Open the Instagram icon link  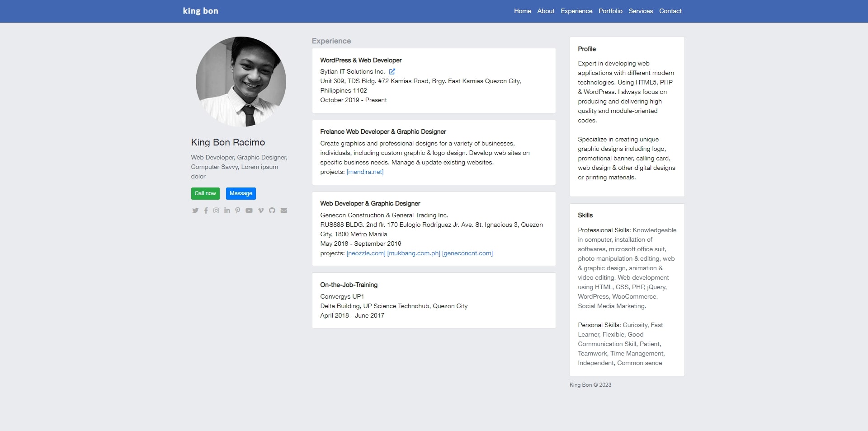pyautogui.click(x=216, y=211)
